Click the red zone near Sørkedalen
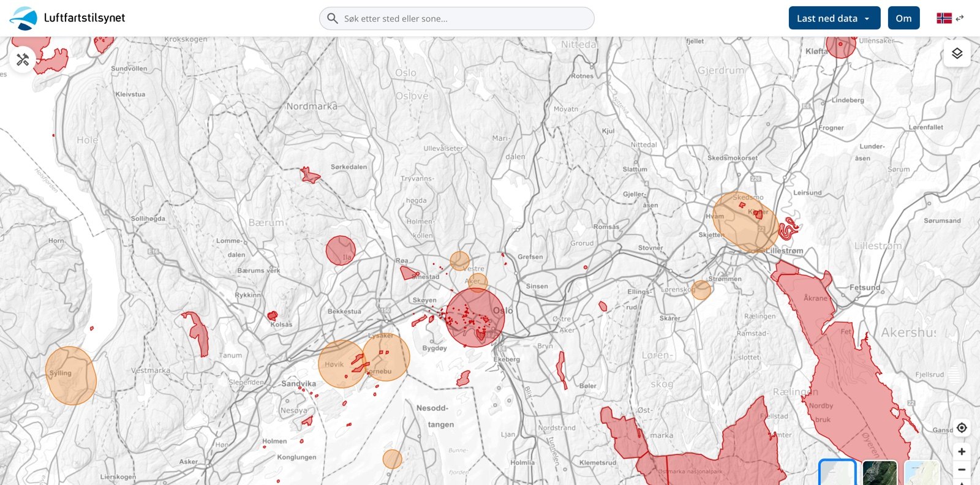Screen dimensions: 980x485 [x=309, y=176]
